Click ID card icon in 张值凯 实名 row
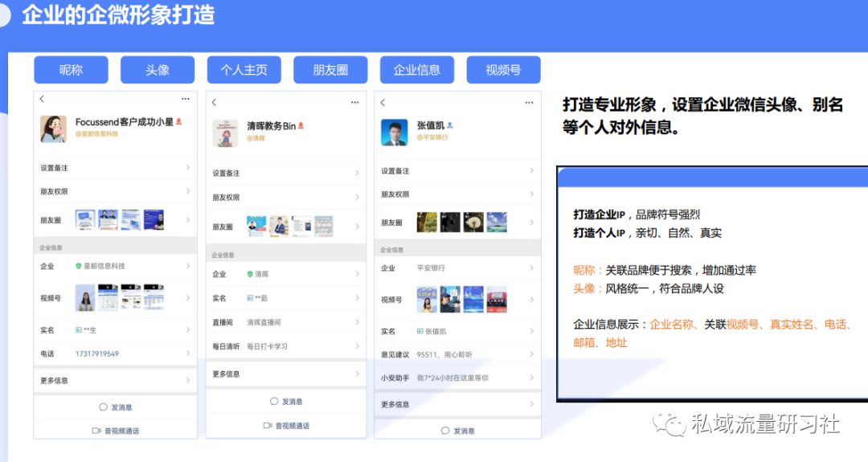Viewport: 868px width, 462px height. 420,331
